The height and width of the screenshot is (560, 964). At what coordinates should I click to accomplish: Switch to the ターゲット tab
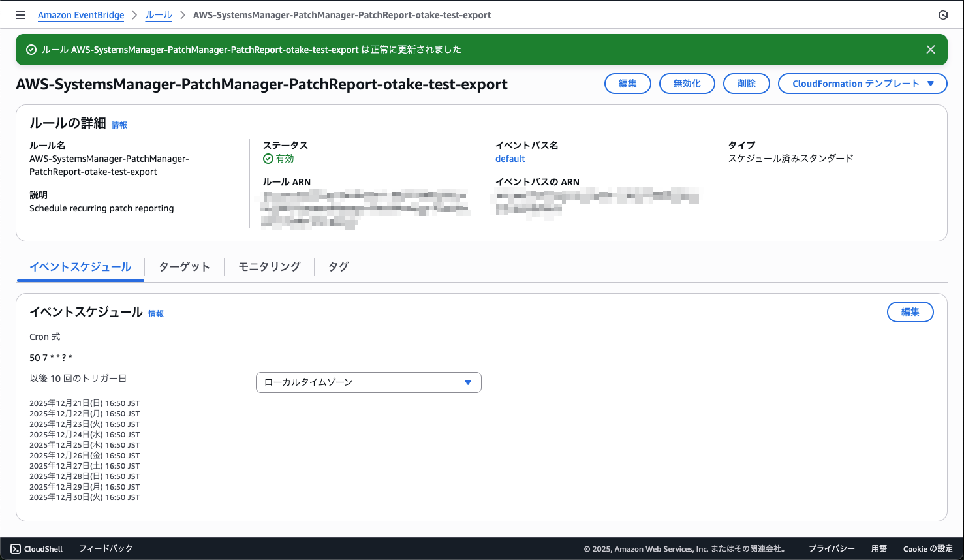click(184, 267)
